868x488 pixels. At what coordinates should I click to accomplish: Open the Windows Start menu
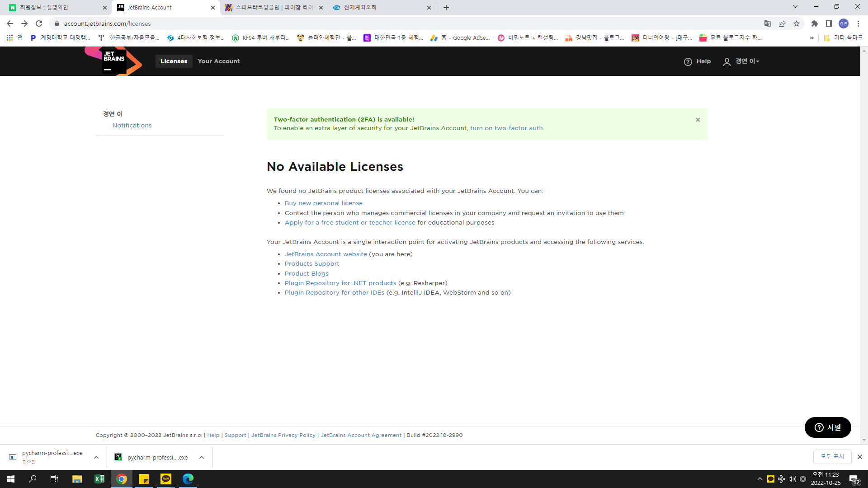11,479
